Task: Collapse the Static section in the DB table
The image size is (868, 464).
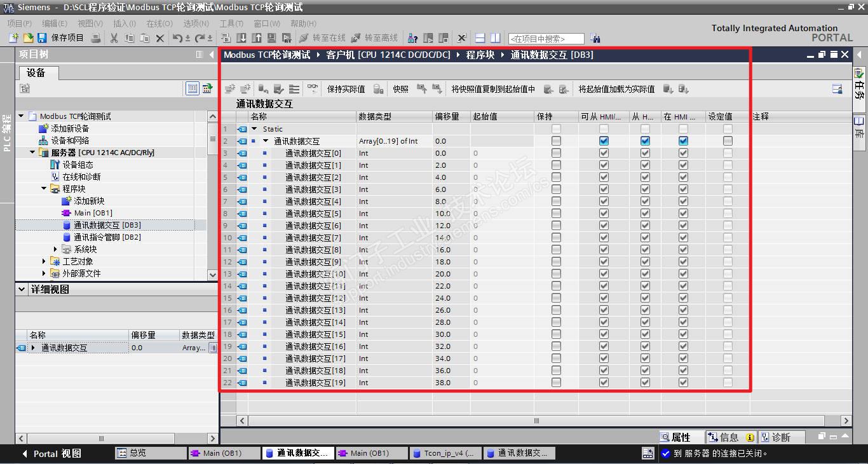Action: coord(254,129)
